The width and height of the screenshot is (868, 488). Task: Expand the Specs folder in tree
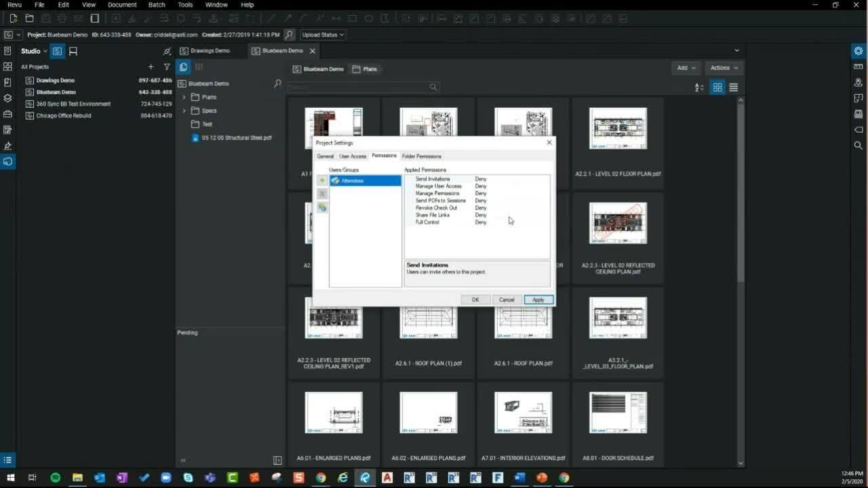tap(184, 110)
